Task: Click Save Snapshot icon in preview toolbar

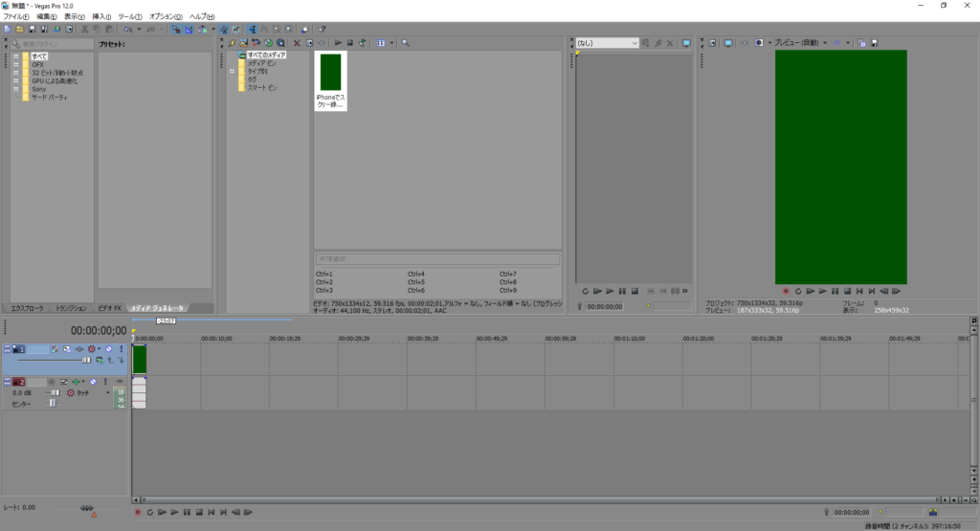Action: [x=874, y=43]
